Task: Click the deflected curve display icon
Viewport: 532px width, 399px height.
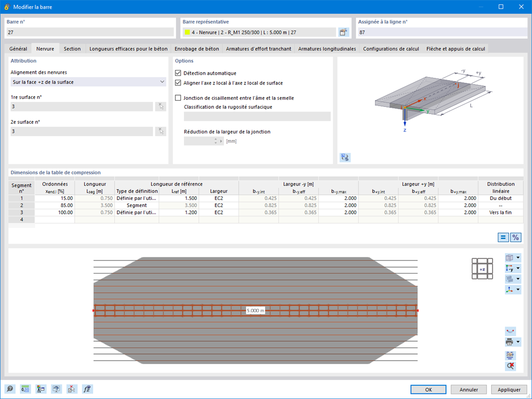Action: pos(511,331)
